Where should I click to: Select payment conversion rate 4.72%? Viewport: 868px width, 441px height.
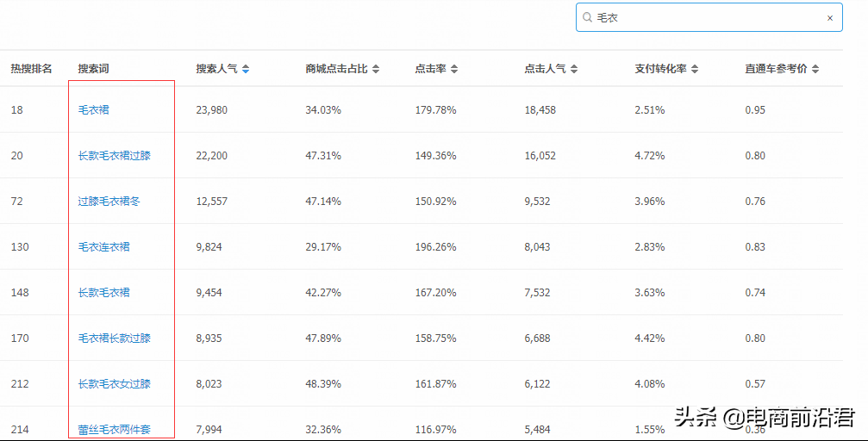click(650, 156)
